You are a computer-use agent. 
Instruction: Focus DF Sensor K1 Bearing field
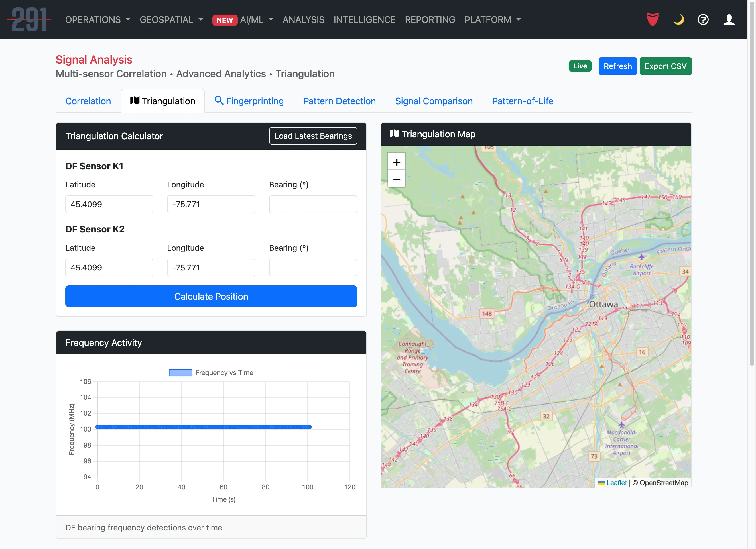click(x=313, y=204)
